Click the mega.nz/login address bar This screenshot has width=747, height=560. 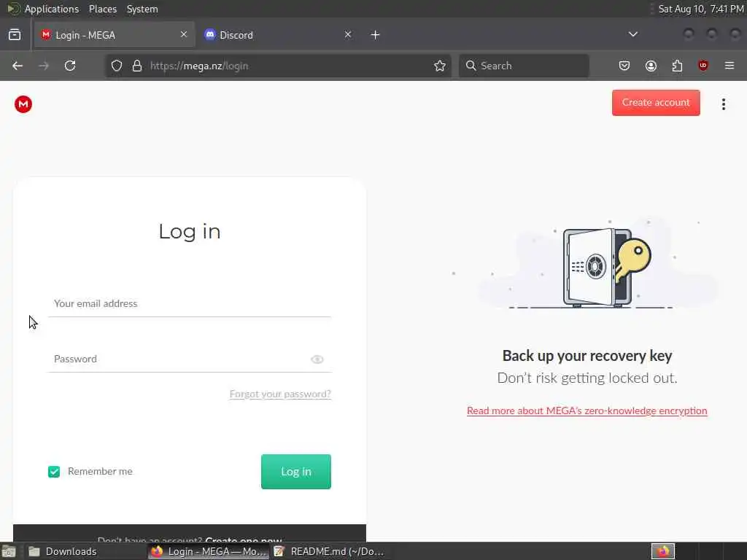(276, 66)
